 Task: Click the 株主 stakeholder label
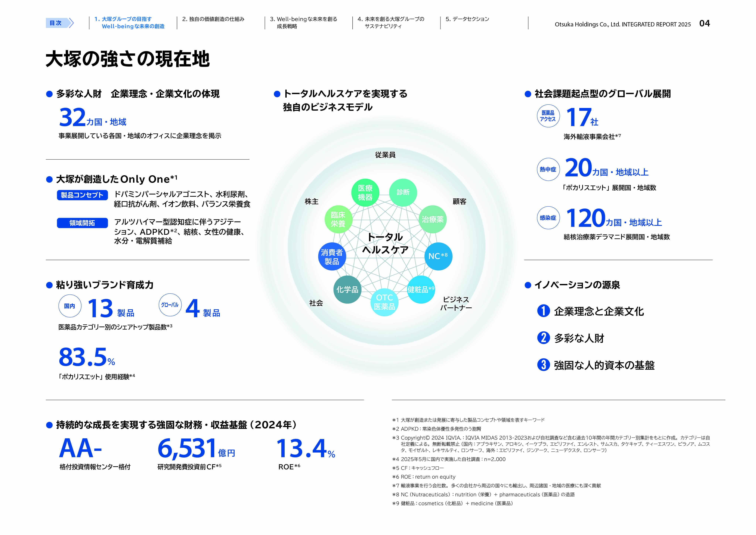point(311,201)
